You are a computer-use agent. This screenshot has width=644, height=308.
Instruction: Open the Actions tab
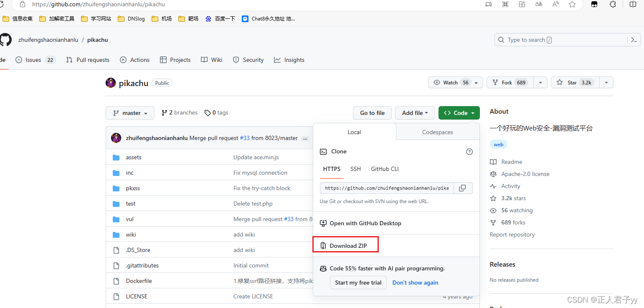pos(134,60)
